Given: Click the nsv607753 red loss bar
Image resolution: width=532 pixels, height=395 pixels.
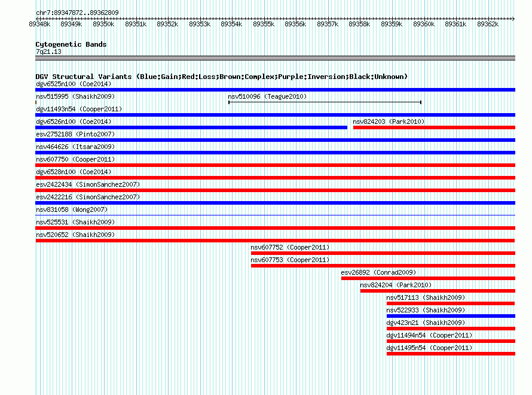Looking at the screenshot, I should pyautogui.click(x=383, y=266).
